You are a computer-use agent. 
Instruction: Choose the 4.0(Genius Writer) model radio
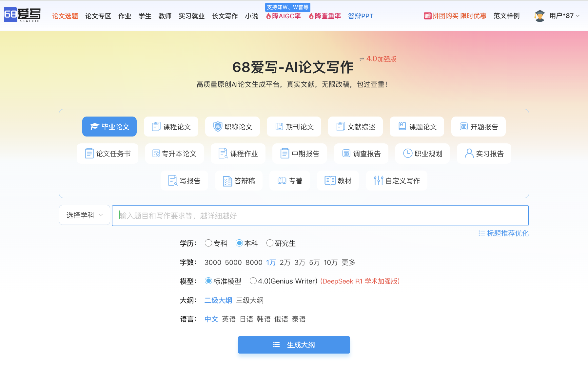pyautogui.click(x=253, y=281)
